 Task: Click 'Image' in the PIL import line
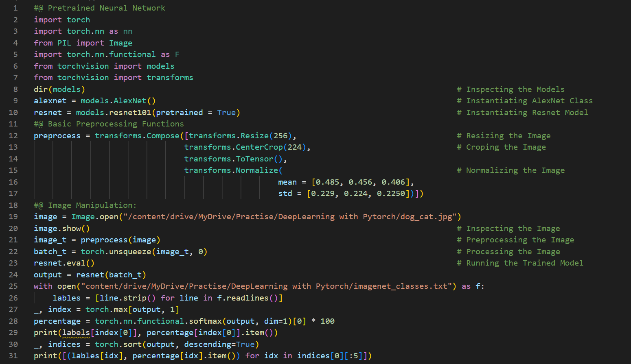coord(121,43)
